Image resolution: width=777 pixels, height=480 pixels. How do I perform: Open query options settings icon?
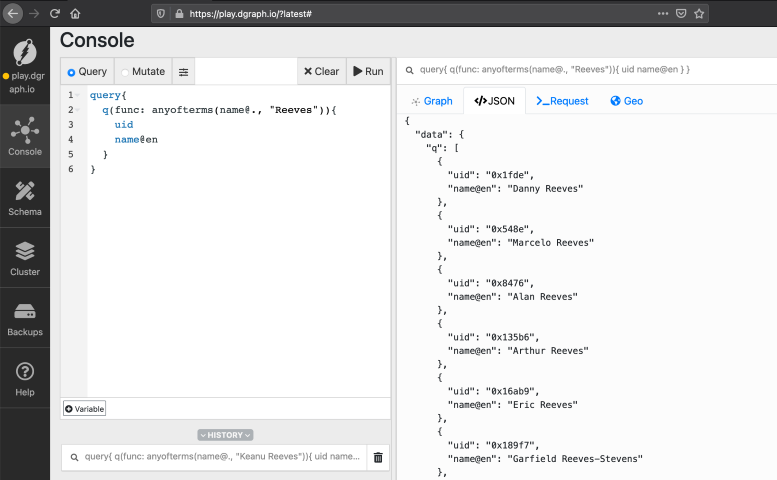point(183,72)
